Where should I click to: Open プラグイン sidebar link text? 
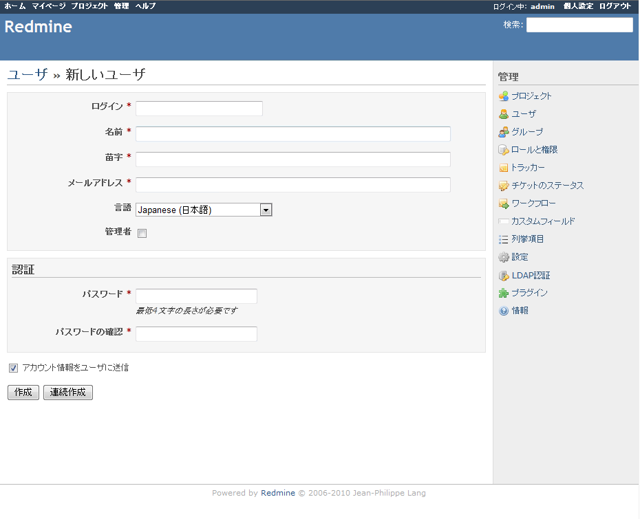coord(529,293)
